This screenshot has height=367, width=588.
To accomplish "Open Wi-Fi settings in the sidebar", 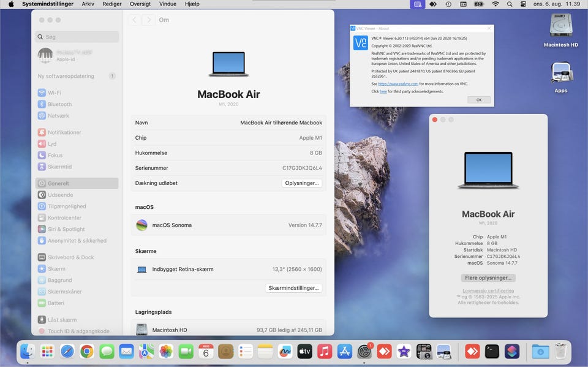I will (54, 93).
